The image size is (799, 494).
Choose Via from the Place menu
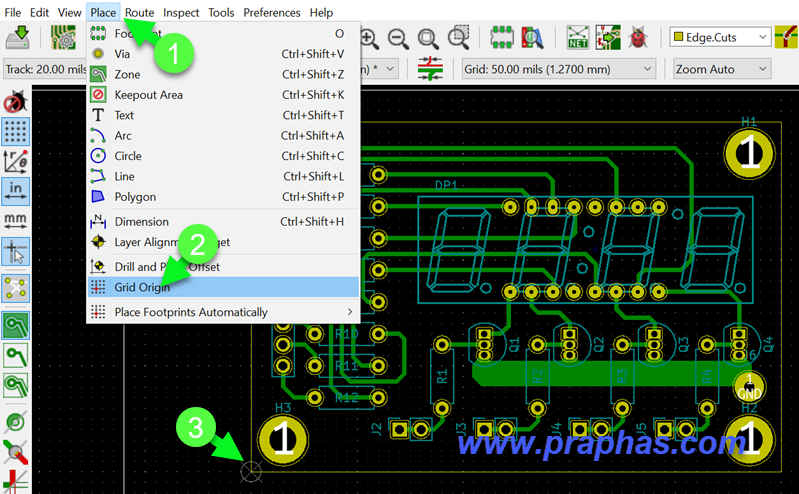tap(223, 54)
